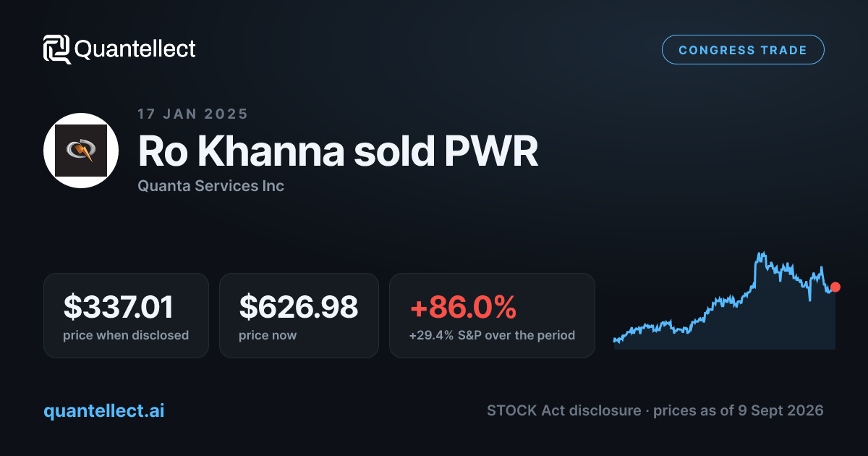Click the peak of the price chart

coord(761,254)
